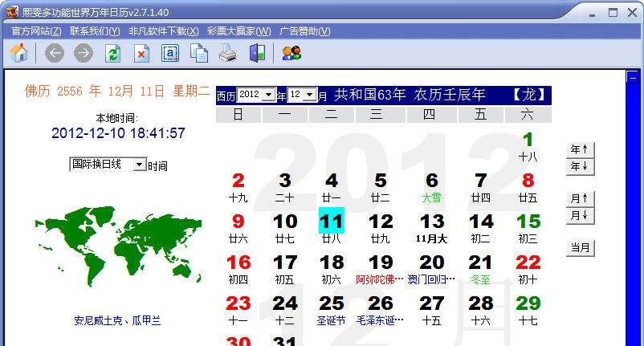Select date 13 marked 11月大
Viewport: 644px width, 346px height.
(x=432, y=222)
